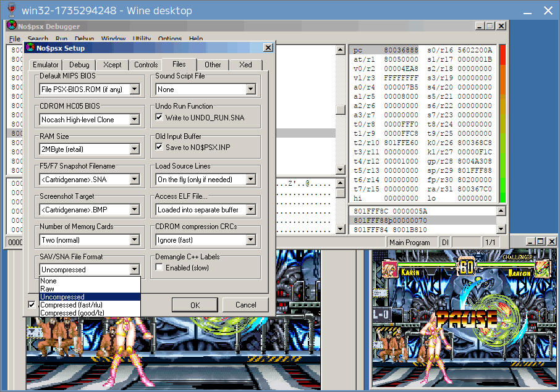Switch to the Controls tab
The image size is (560, 392).
click(146, 65)
